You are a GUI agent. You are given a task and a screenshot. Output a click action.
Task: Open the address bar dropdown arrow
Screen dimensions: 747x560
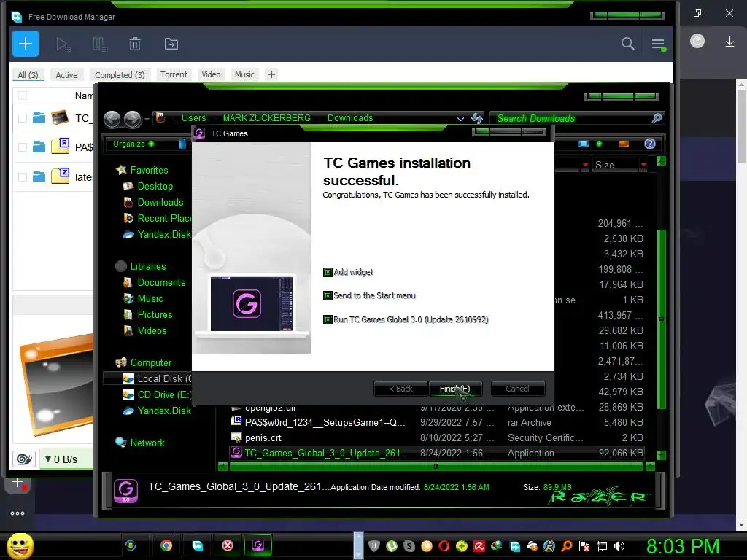460,119
